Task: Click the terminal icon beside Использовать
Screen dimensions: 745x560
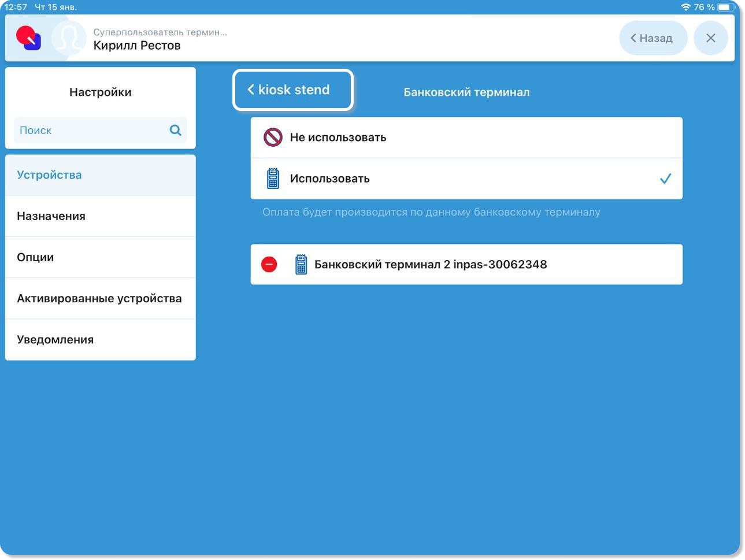Action: coord(273,179)
